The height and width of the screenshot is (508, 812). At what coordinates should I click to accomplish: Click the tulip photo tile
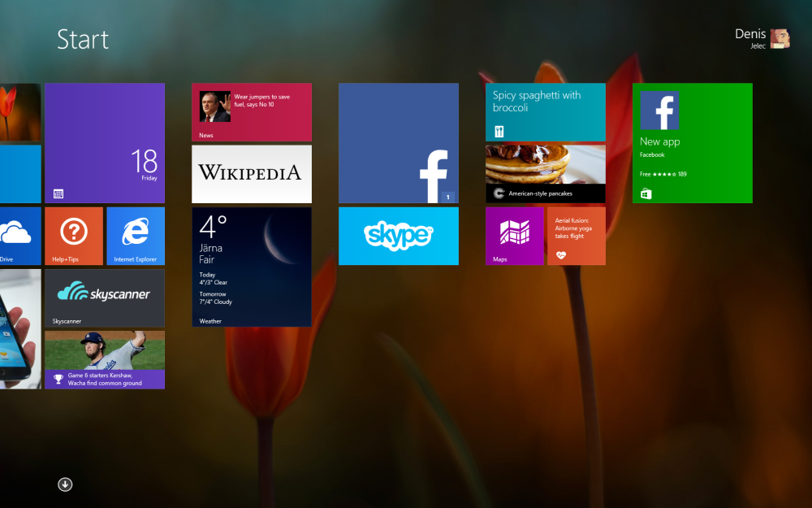click(x=19, y=112)
